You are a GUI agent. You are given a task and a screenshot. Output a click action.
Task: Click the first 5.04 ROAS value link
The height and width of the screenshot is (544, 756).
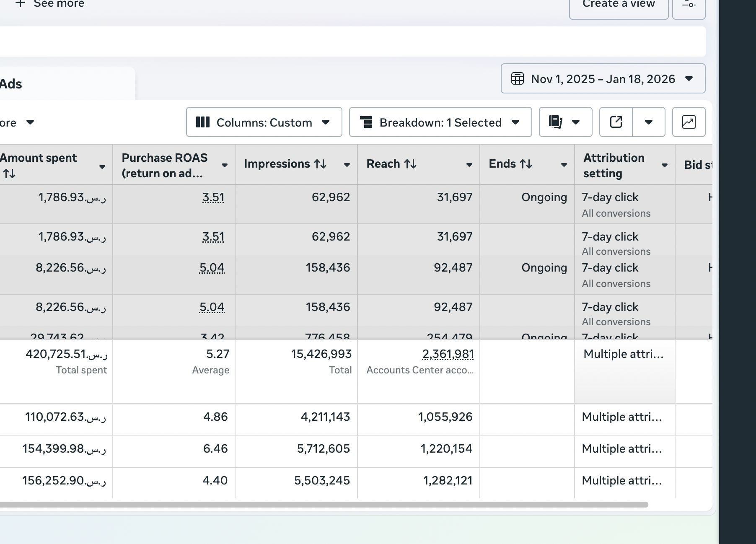click(212, 268)
